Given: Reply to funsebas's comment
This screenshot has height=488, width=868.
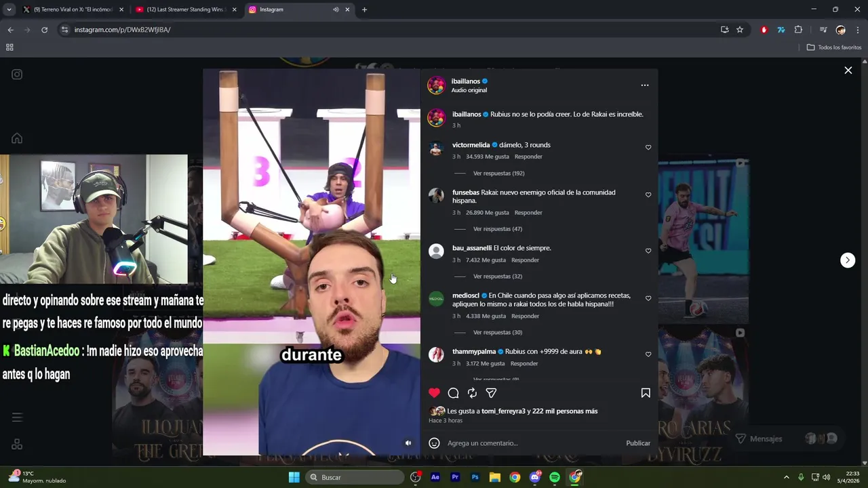Looking at the screenshot, I should 528,213.
